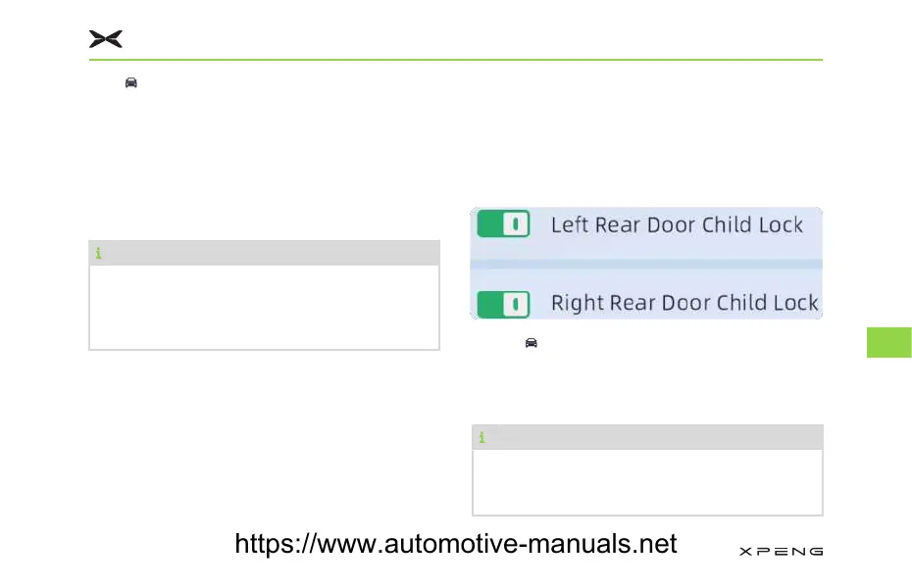Click the white knob of the right door toggle
This screenshot has height=588, width=912.
click(516, 305)
